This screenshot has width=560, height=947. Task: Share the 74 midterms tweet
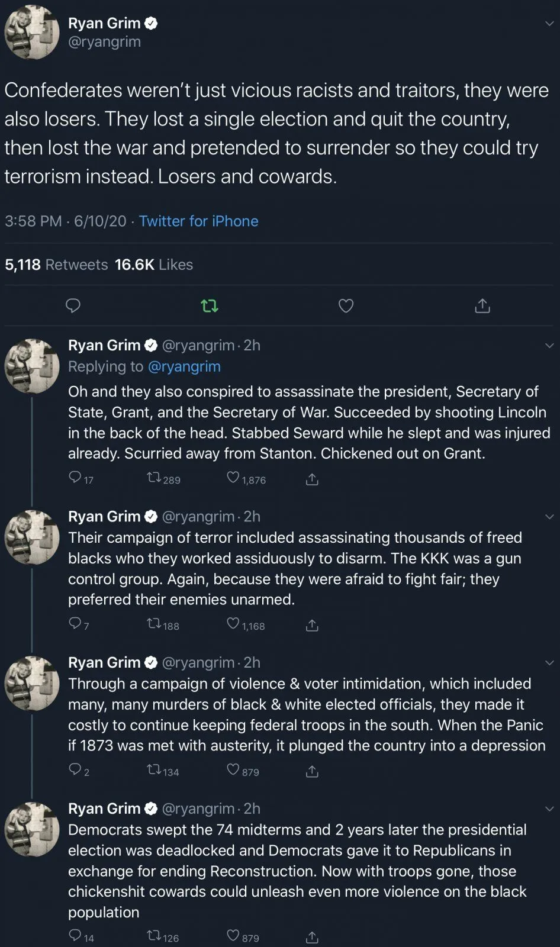[x=312, y=937]
